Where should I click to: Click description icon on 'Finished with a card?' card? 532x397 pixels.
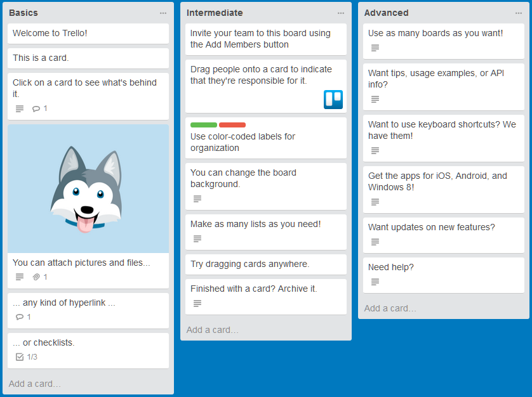click(x=197, y=303)
